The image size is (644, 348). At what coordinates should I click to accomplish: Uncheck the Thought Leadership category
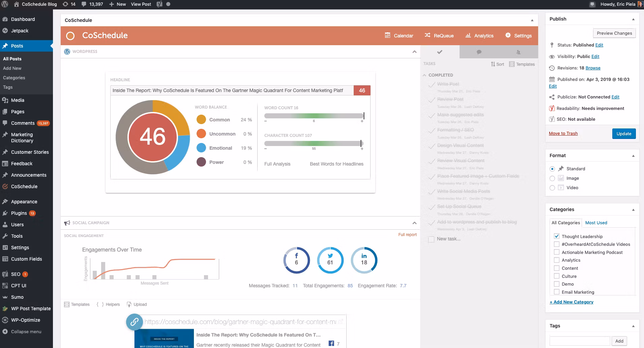tap(556, 236)
